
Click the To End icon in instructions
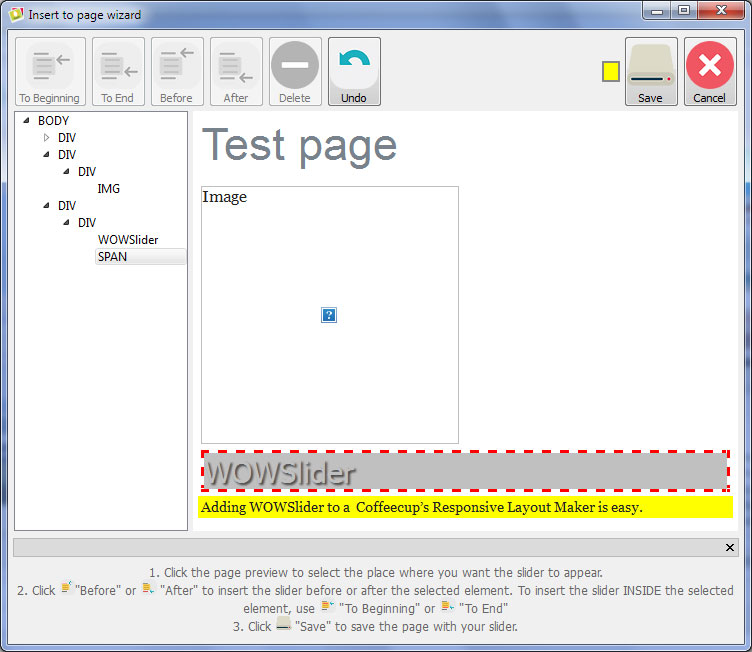[x=447, y=606]
